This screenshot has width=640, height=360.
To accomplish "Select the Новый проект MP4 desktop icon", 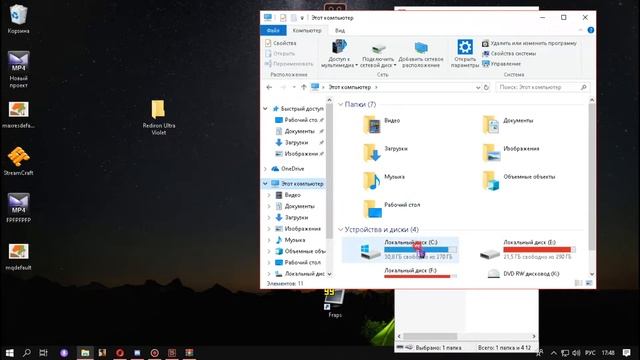I will [18, 69].
